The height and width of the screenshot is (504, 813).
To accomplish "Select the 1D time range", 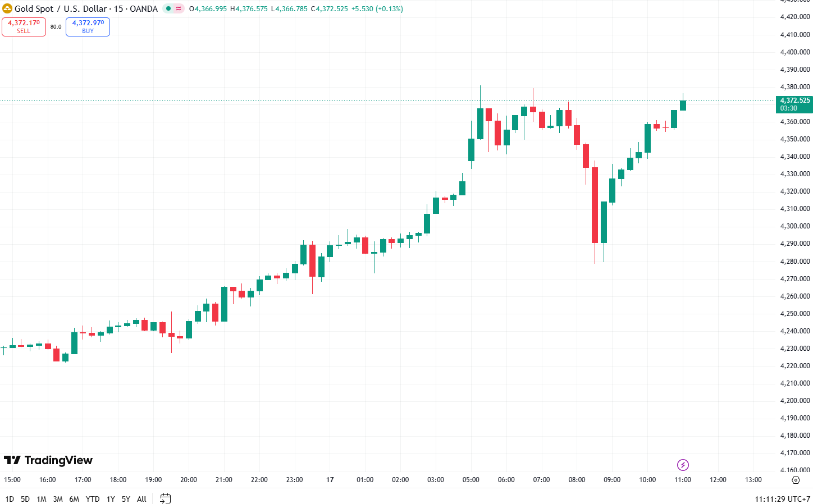I will point(10,499).
